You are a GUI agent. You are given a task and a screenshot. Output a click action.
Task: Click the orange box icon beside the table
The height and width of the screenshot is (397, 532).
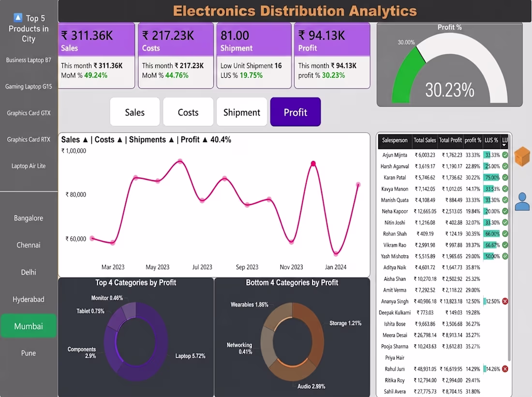[522, 156]
